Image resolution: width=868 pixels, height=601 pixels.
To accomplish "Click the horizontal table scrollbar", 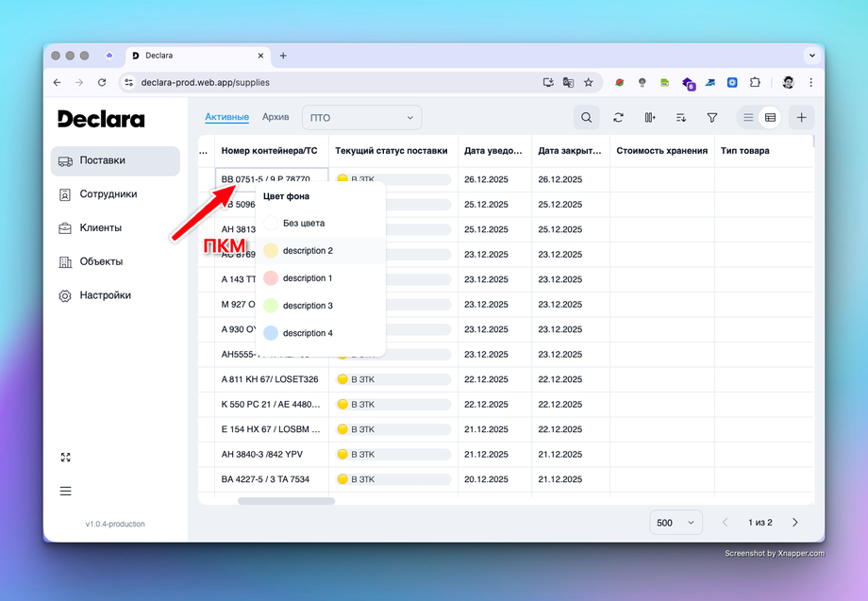I will 286,501.
